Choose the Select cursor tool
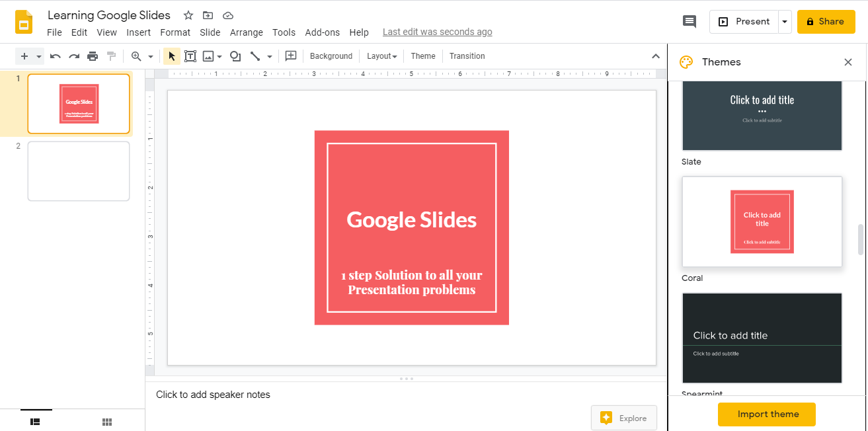 172,56
